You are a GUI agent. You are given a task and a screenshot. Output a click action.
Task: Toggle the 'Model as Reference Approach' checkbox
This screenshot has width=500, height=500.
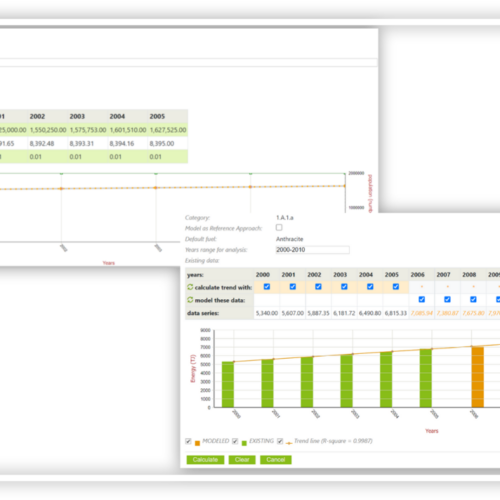point(279,228)
